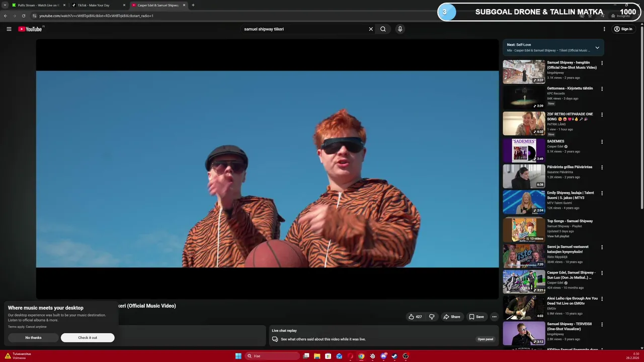
Task: Click the Tulvavaroitus weather alert widget
Action: tap(18, 356)
